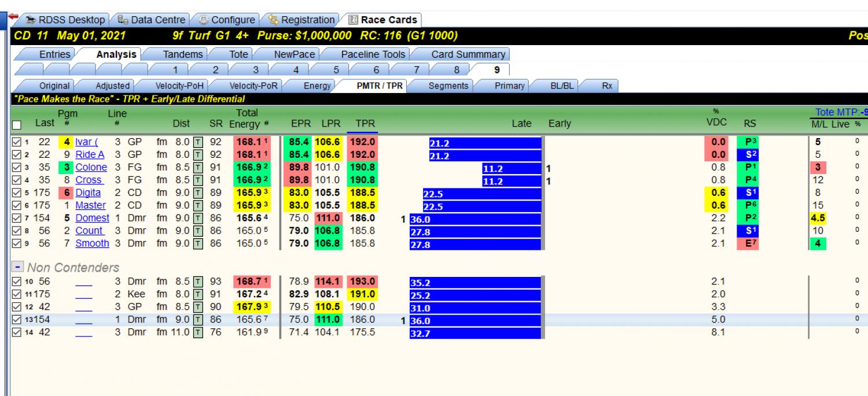Uncheck the checkbox for row 5 Digita
Screen dimensions: 868x396
[16, 193]
